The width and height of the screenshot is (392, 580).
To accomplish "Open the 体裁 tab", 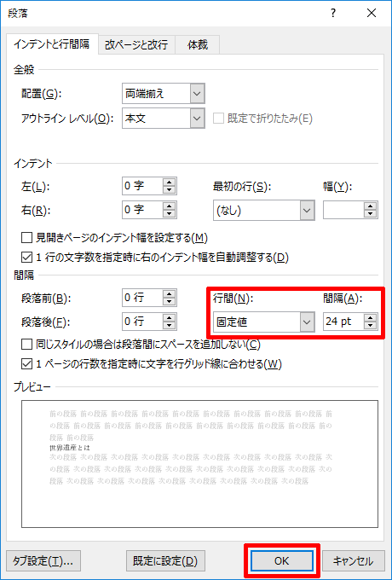I will (x=198, y=44).
